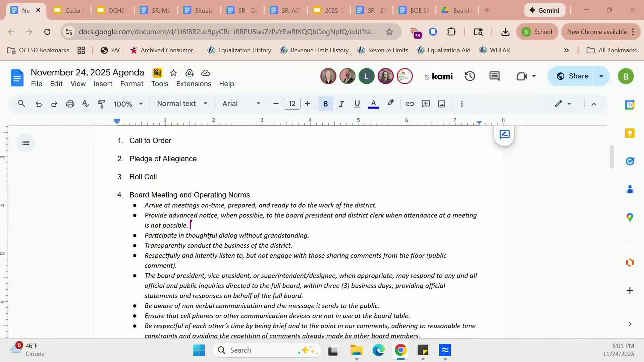Image resolution: width=644 pixels, height=362 pixels.
Task: Open the text color picker
Action: pos(373,104)
